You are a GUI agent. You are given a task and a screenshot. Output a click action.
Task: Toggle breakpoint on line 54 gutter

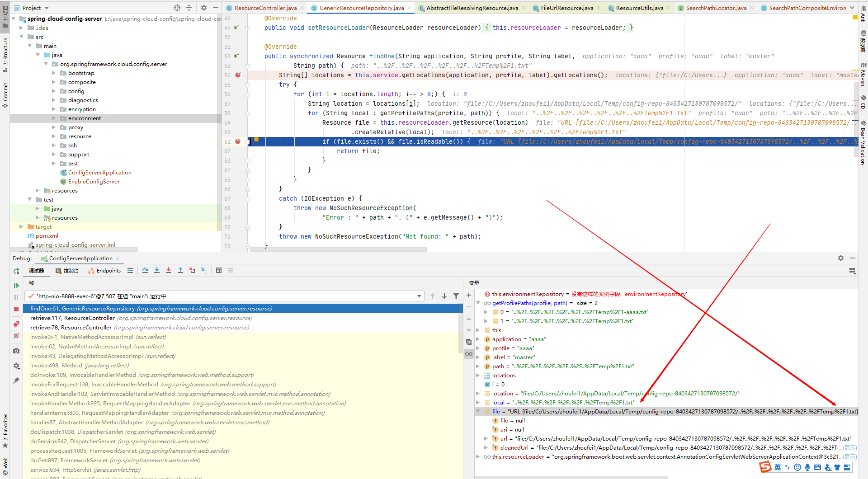238,75
